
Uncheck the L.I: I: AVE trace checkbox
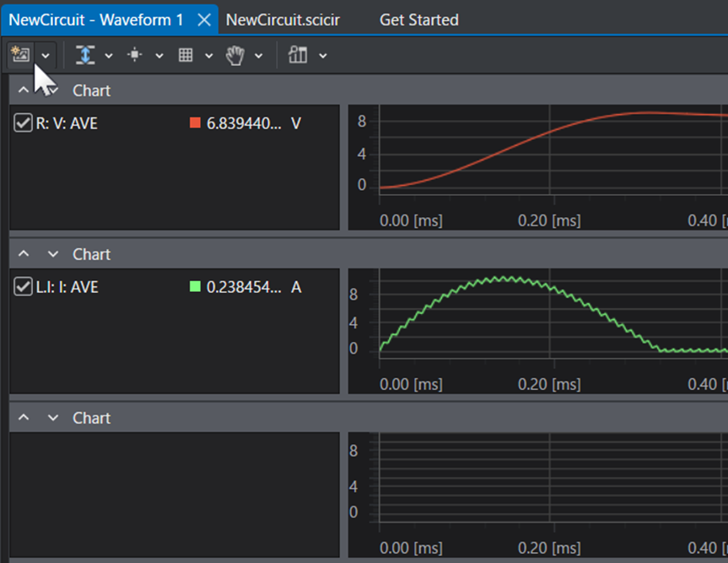pyautogui.click(x=23, y=287)
